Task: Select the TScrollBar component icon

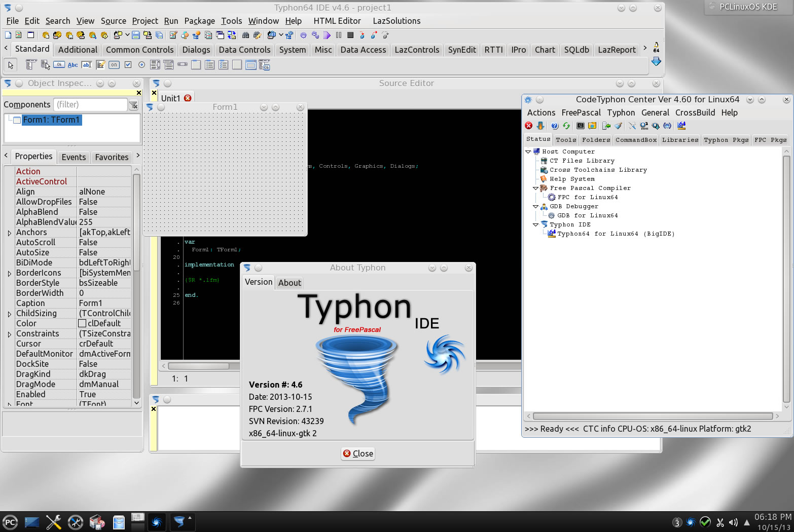Action: 183,65
